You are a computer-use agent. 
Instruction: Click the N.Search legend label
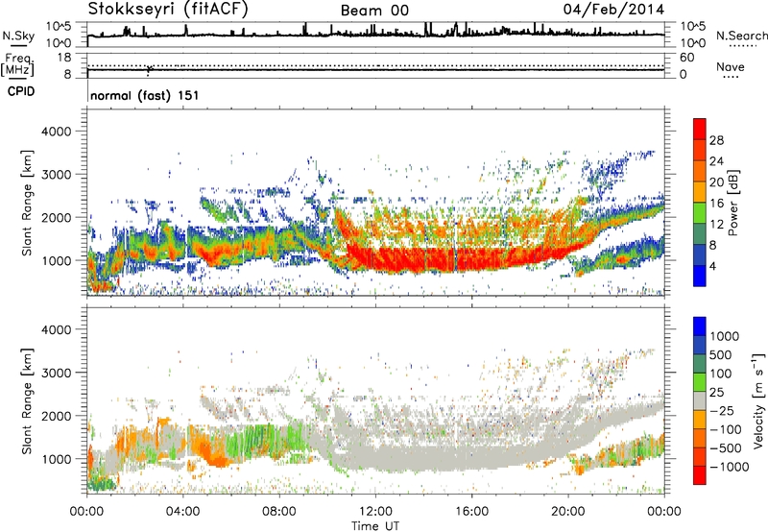[x=741, y=36]
